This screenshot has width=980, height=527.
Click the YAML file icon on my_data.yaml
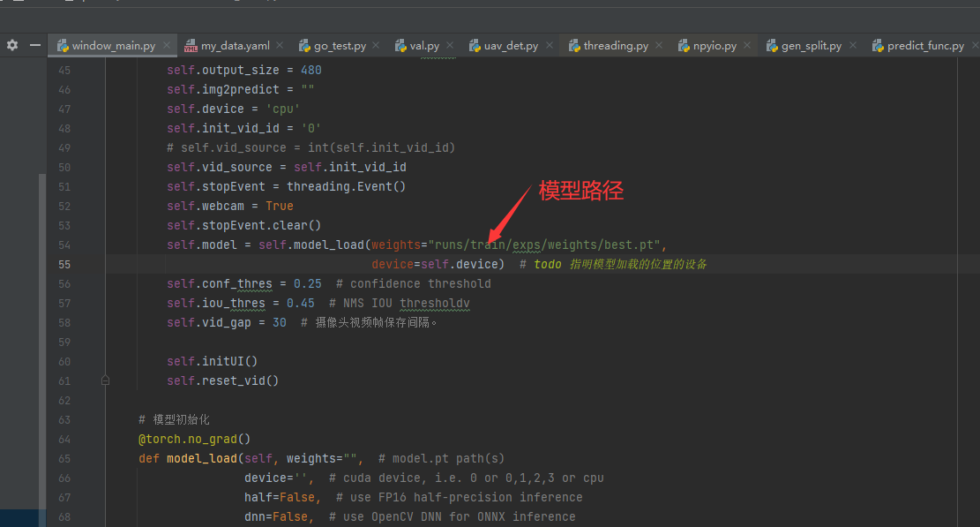coord(191,46)
